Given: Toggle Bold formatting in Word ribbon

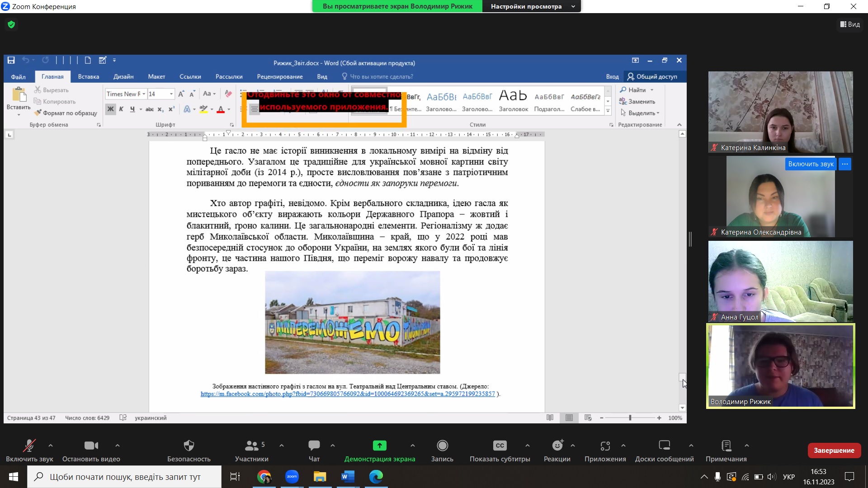Looking at the screenshot, I should 110,109.
